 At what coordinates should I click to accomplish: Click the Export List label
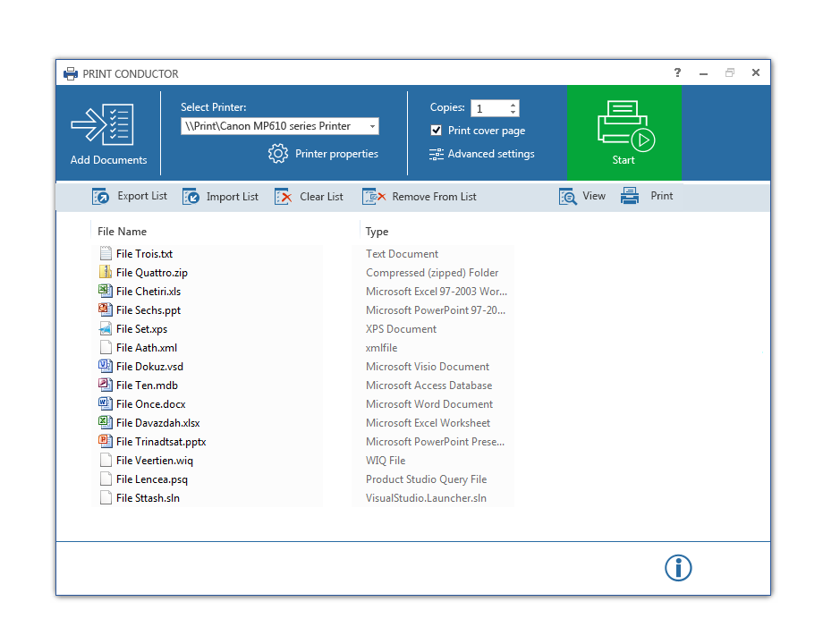click(x=142, y=196)
